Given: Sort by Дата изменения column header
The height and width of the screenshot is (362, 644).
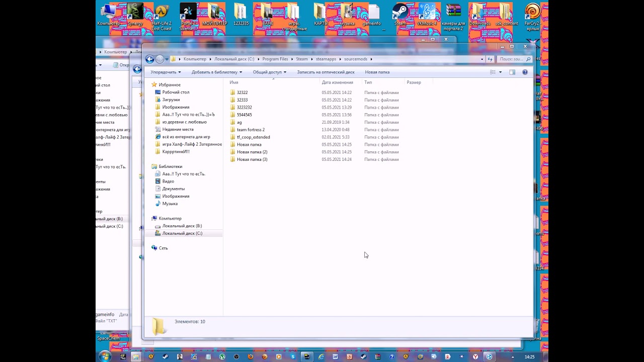Looking at the screenshot, I should (x=341, y=82).
